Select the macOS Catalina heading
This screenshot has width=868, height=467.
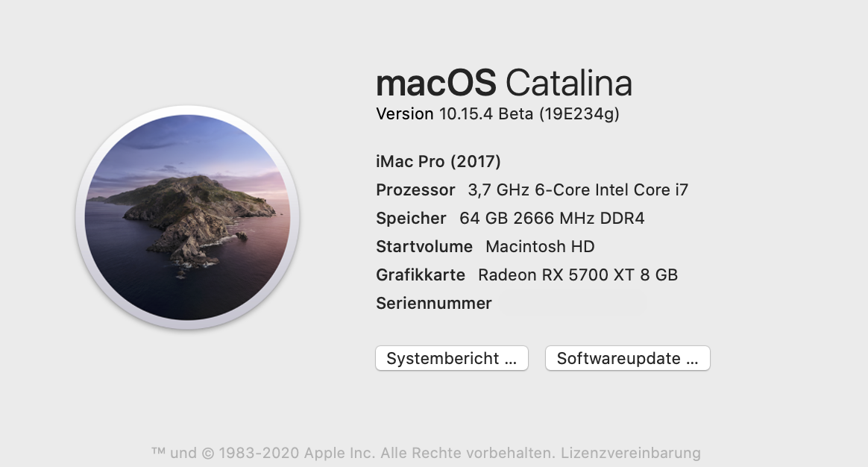[504, 83]
